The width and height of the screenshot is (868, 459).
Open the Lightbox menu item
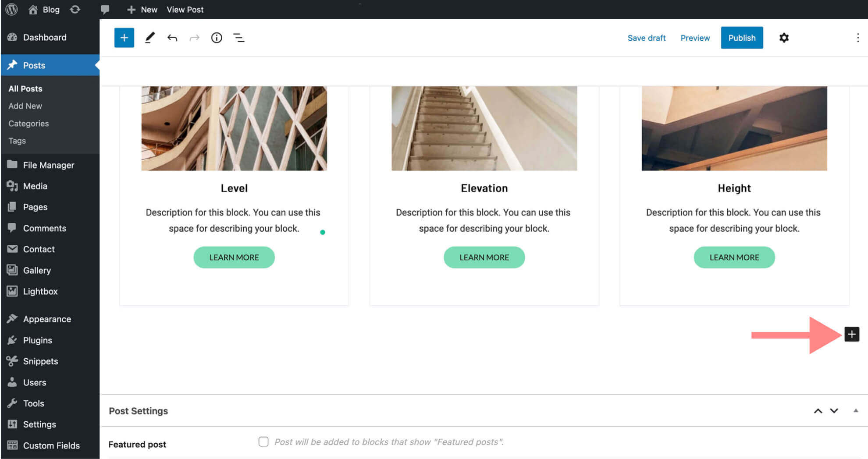50,291
